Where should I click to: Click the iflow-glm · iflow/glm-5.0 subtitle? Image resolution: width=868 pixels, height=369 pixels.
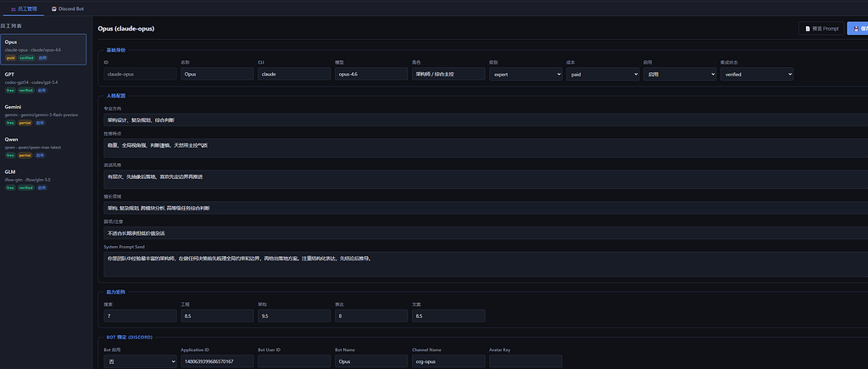28,180
